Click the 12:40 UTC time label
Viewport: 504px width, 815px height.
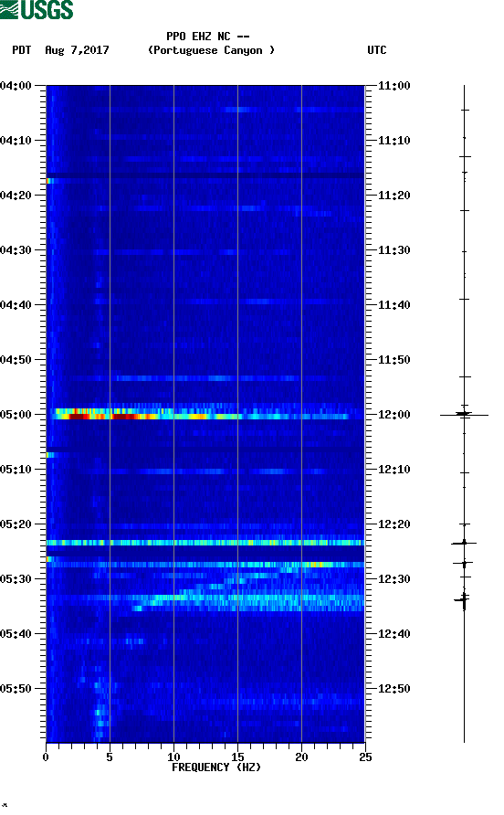(394, 633)
